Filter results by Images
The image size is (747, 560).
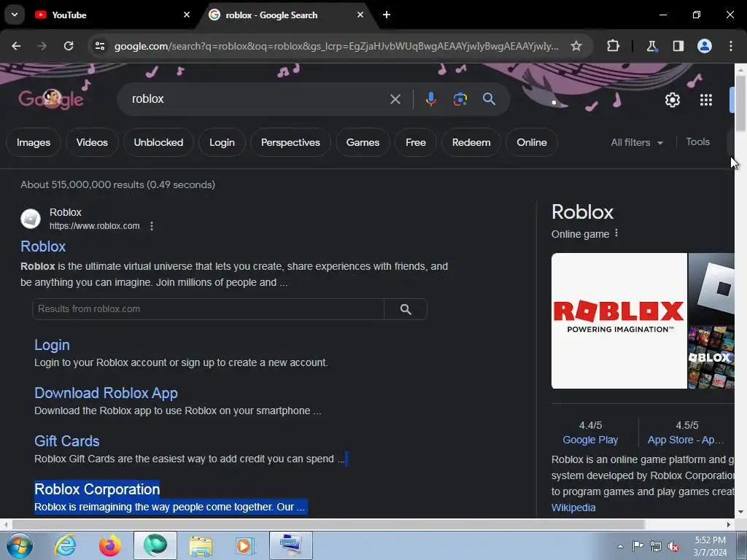34,142
